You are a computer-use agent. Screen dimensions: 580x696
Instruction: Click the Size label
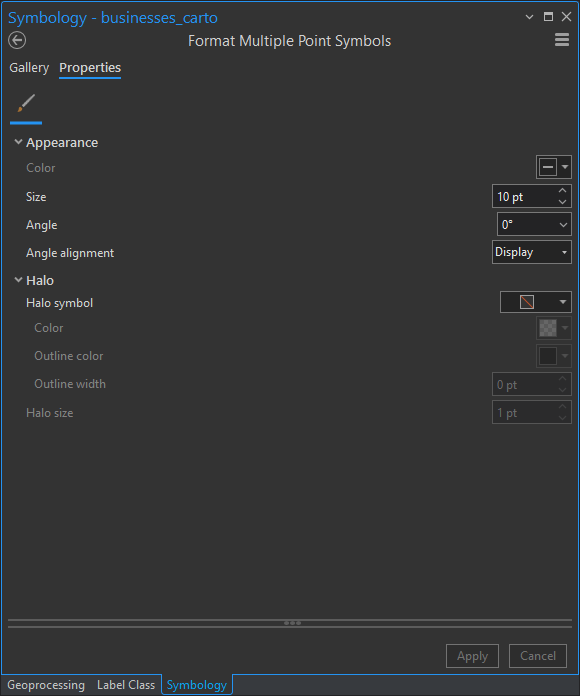[x=36, y=197]
